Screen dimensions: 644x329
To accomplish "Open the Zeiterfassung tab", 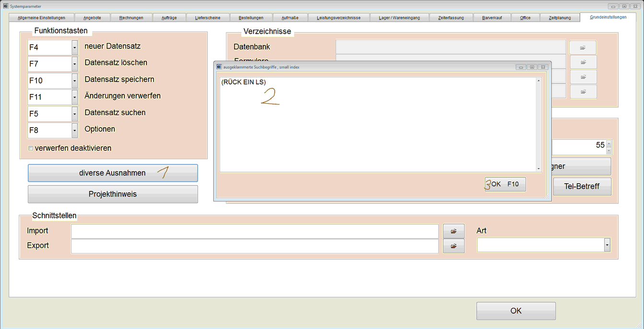I will point(451,18).
